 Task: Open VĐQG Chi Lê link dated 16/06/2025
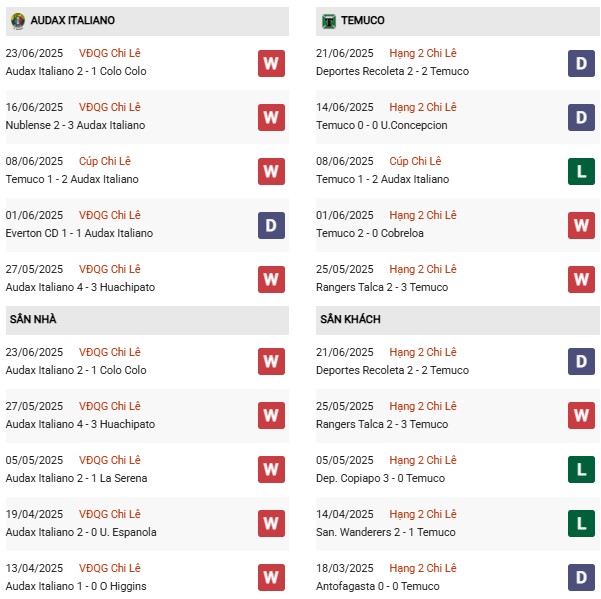pyautogui.click(x=110, y=107)
